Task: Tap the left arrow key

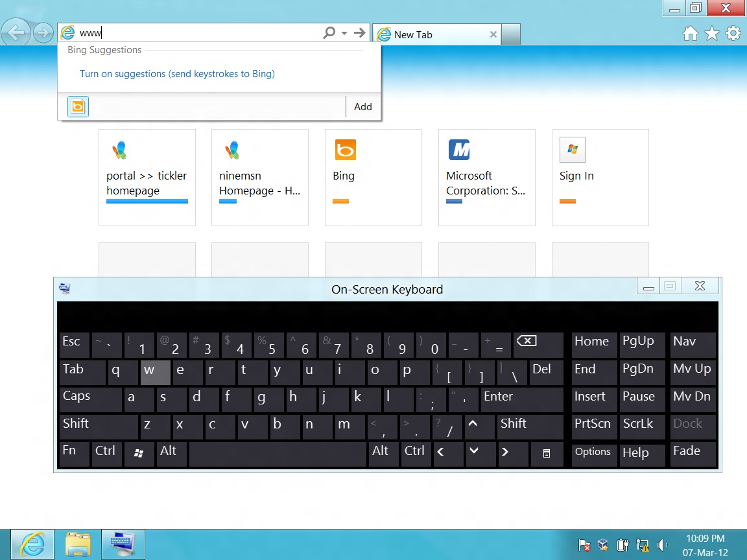Action: (x=448, y=454)
